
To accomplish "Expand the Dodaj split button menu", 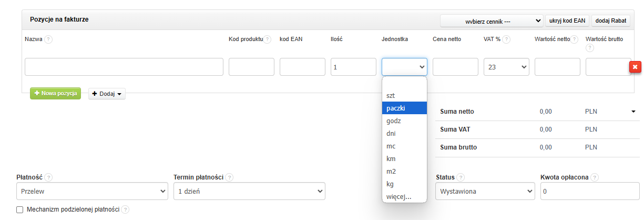I will tap(107, 94).
